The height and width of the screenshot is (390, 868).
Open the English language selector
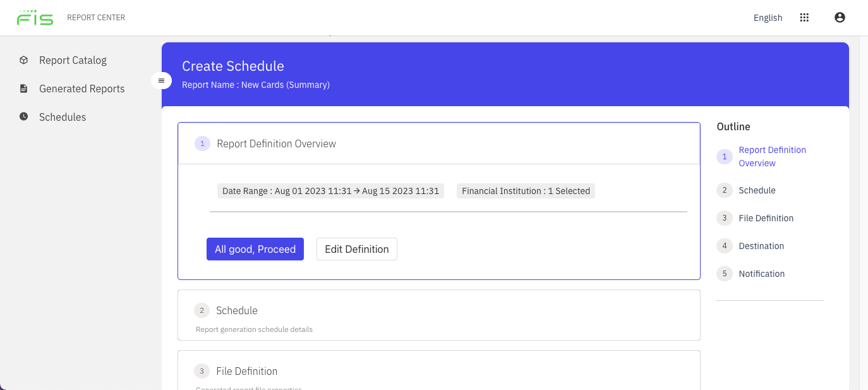[x=768, y=18]
